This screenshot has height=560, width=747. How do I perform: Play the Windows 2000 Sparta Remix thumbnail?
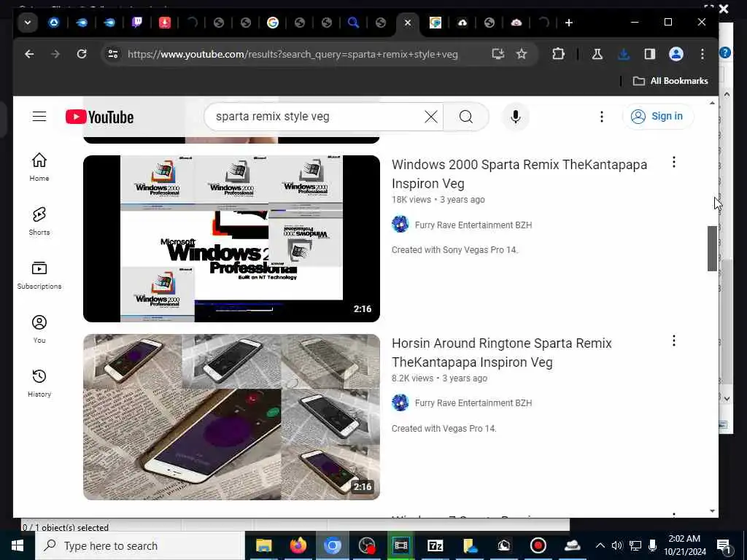point(231,238)
